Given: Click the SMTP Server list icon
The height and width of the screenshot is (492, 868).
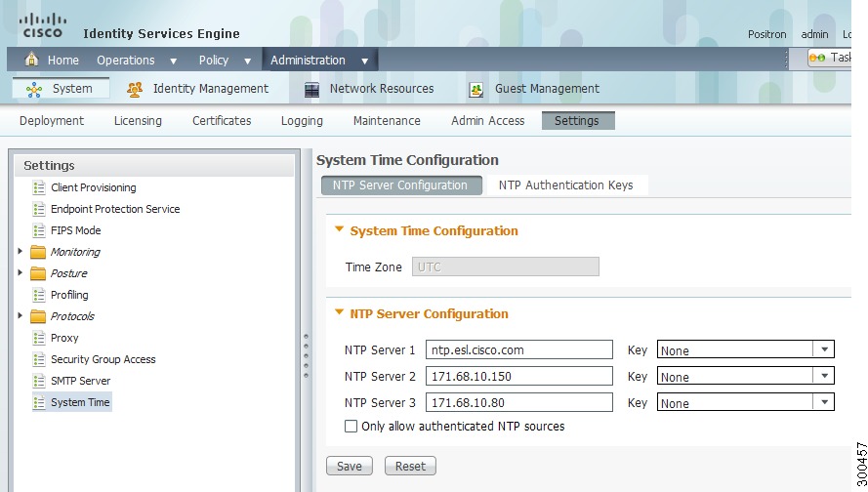Looking at the screenshot, I should click(39, 381).
